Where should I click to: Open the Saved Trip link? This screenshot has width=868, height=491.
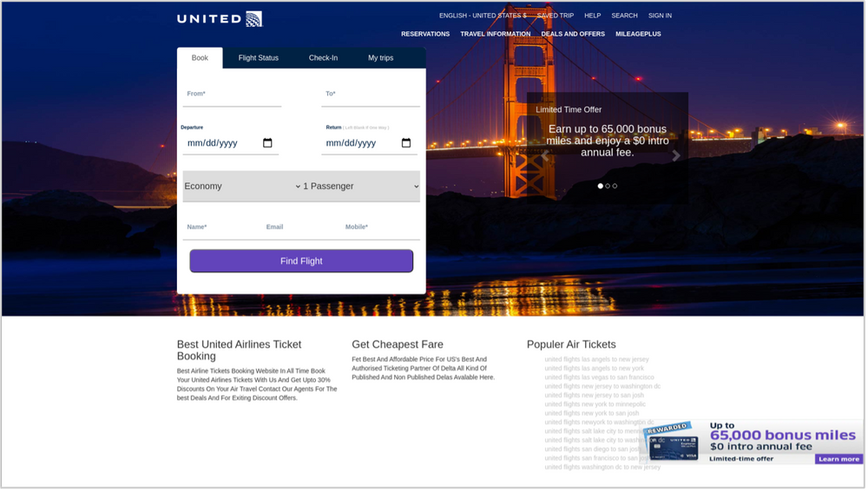click(556, 16)
